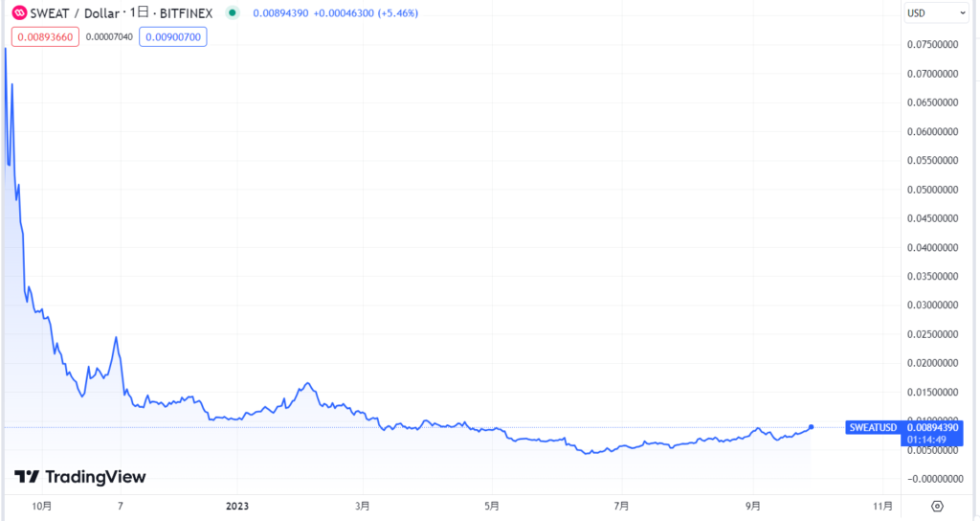Click the green market status dot

(x=232, y=13)
